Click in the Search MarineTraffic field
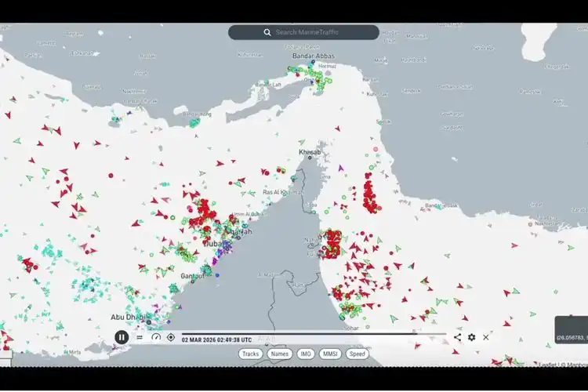The image size is (588, 392). pos(314,32)
